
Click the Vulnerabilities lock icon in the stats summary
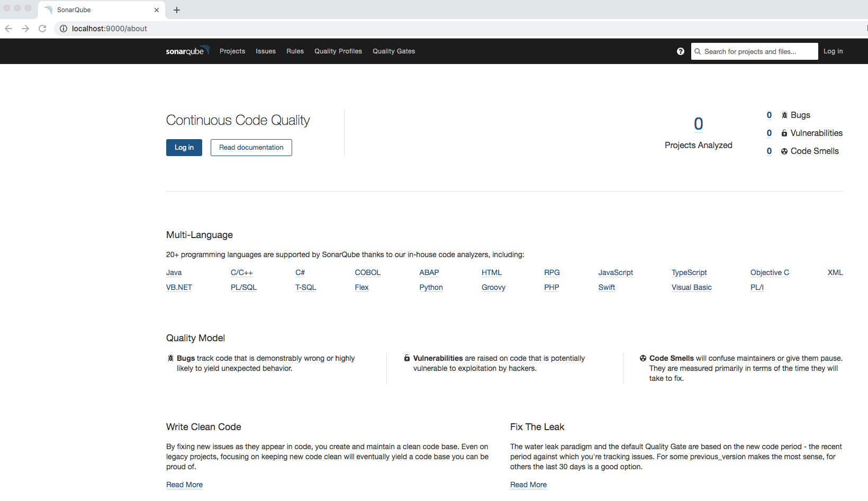point(784,133)
